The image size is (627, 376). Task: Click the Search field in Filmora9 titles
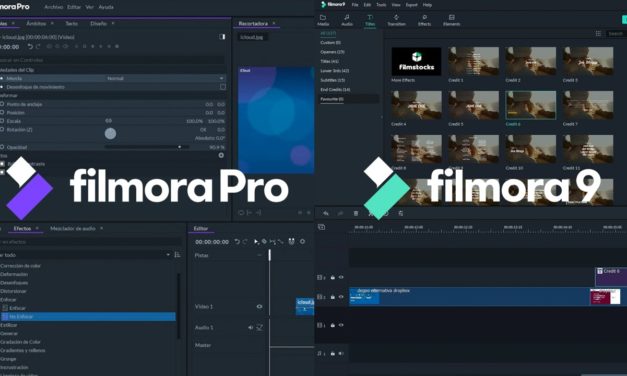tap(616, 34)
